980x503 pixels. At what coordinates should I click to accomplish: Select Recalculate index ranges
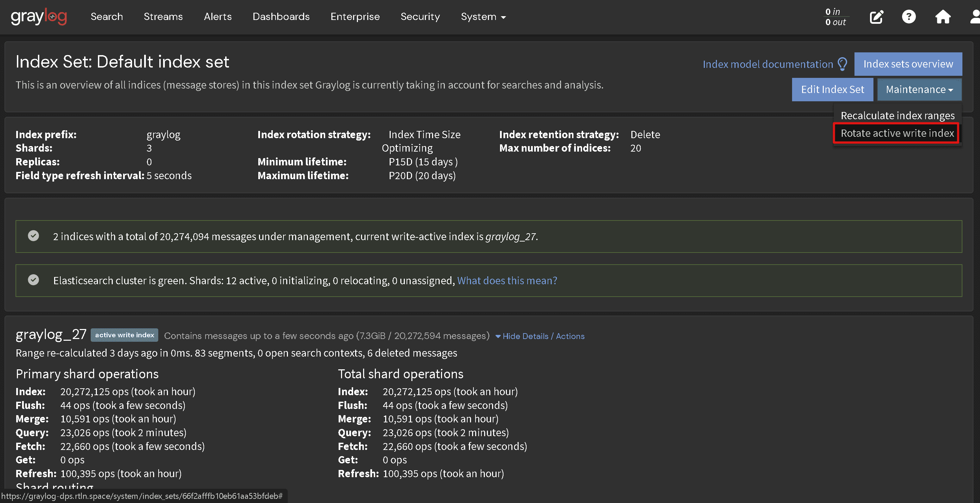point(898,115)
